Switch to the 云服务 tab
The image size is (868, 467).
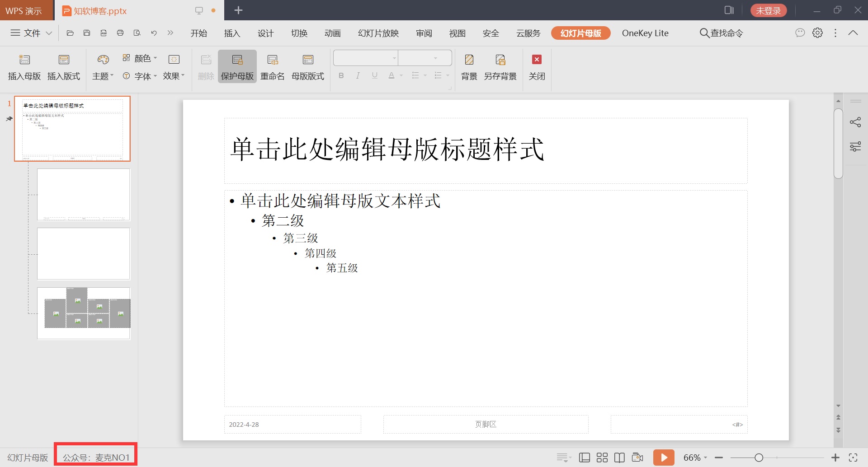point(528,33)
